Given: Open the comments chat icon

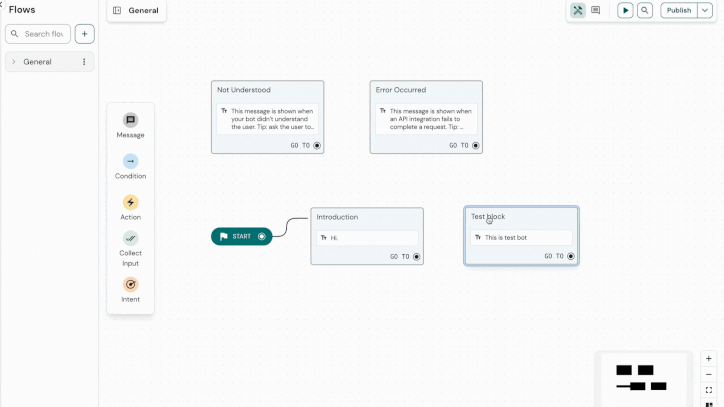Looking at the screenshot, I should click(x=596, y=11).
